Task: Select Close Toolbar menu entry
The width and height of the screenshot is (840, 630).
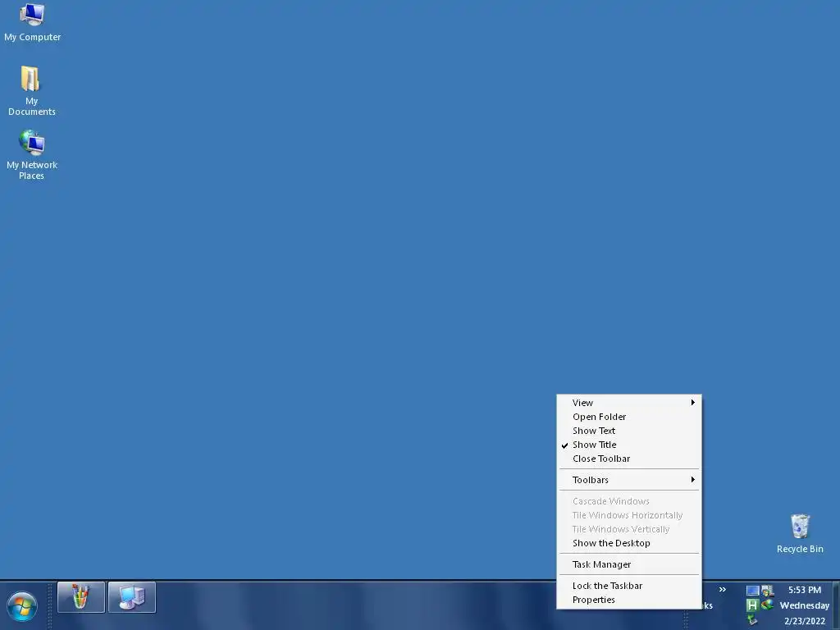Action: click(x=629, y=459)
